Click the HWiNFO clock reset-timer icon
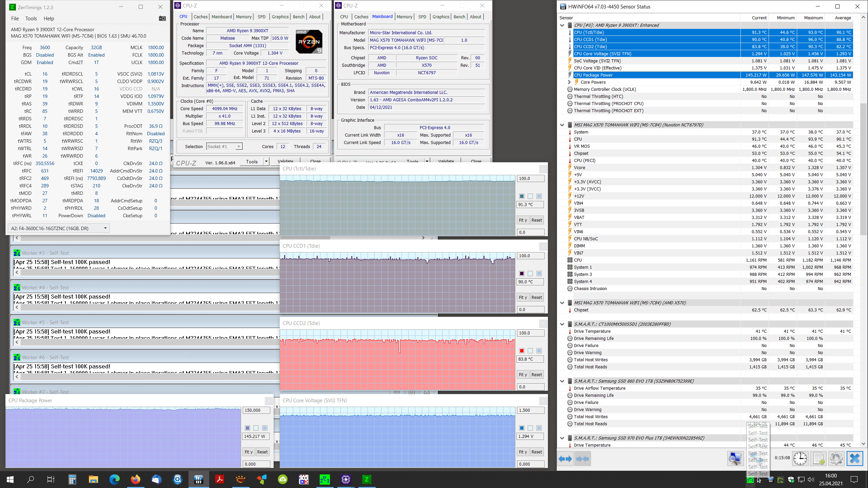 (800, 459)
